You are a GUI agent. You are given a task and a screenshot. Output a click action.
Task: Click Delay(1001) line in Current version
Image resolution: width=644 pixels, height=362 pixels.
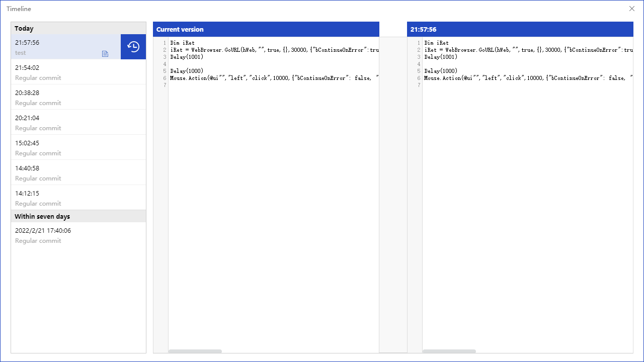point(187,57)
